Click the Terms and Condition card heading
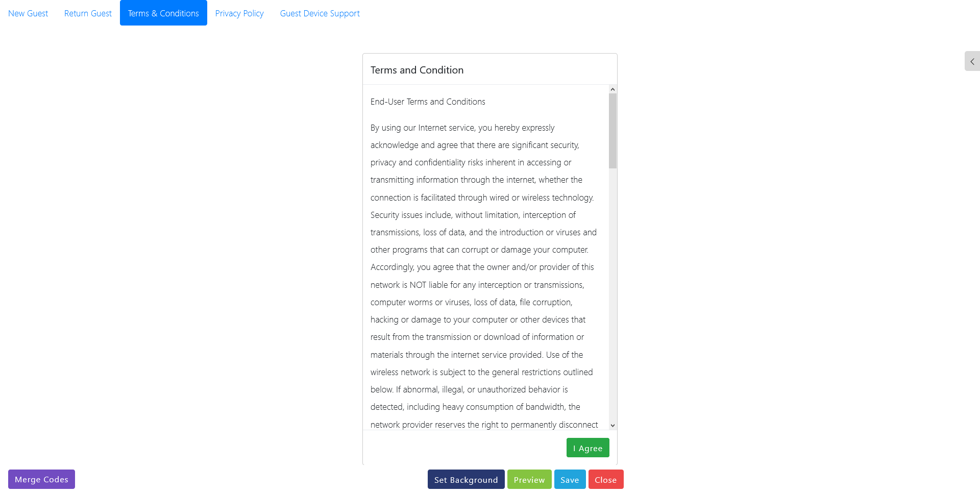The image size is (980, 493). 417,70
